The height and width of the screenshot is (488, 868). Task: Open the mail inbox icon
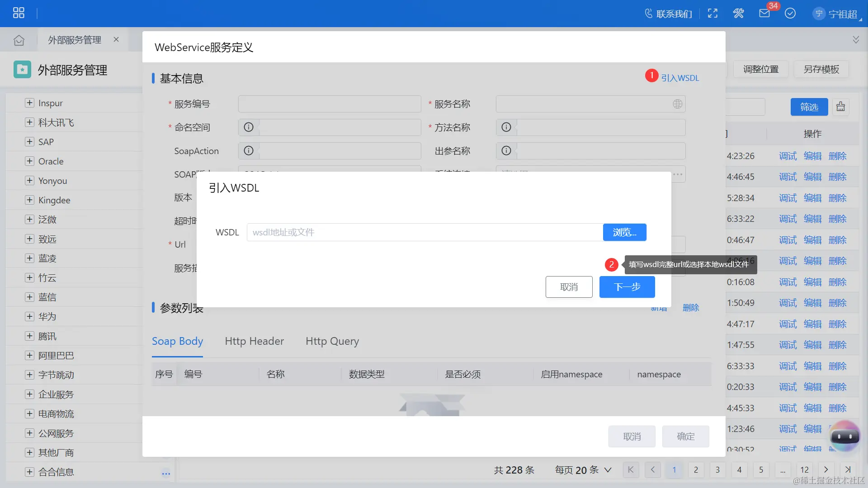pos(764,14)
